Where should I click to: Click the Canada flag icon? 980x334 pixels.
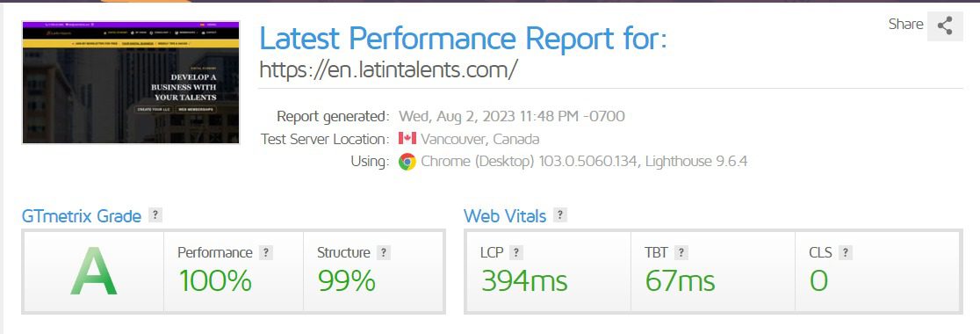[x=407, y=138]
